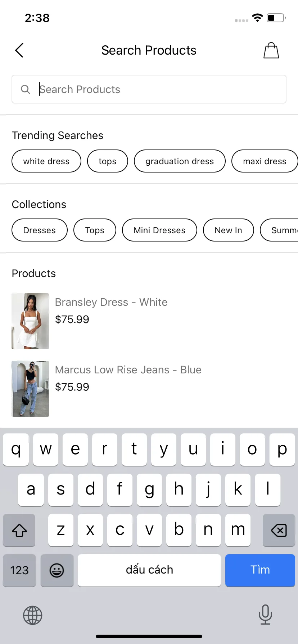Image resolution: width=298 pixels, height=644 pixels.
Task: Open the shopping bag cart
Action: 271,50
